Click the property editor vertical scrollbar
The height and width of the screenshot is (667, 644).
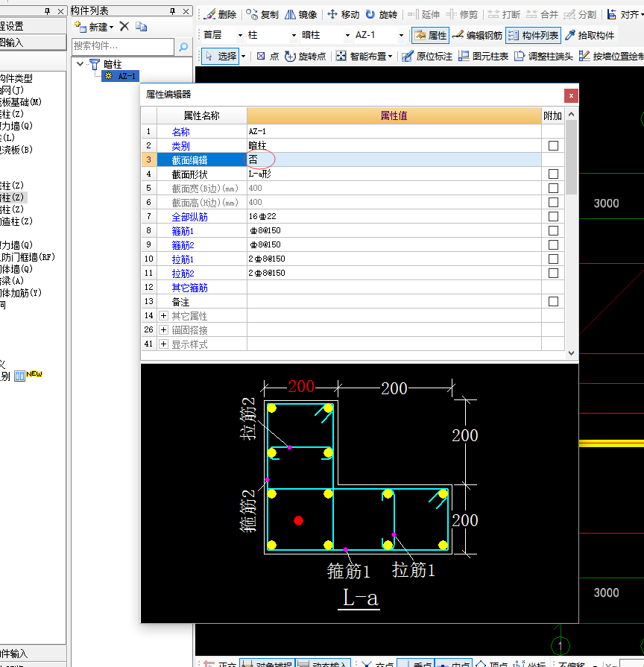point(571,157)
